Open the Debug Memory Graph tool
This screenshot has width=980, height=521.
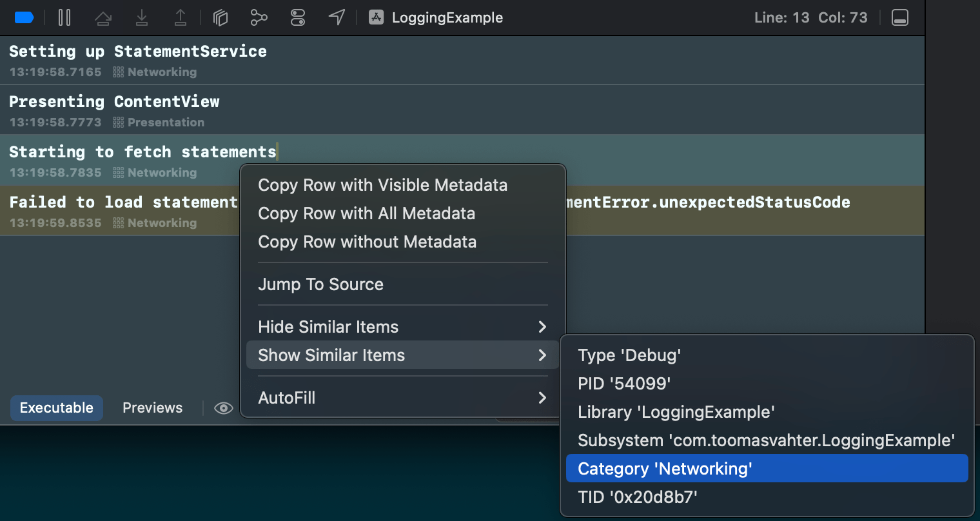pyautogui.click(x=259, y=18)
